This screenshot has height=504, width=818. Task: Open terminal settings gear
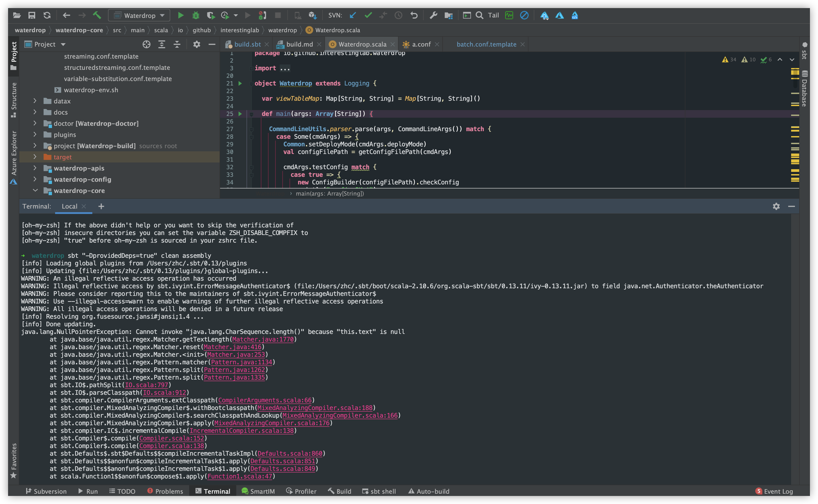[776, 206]
